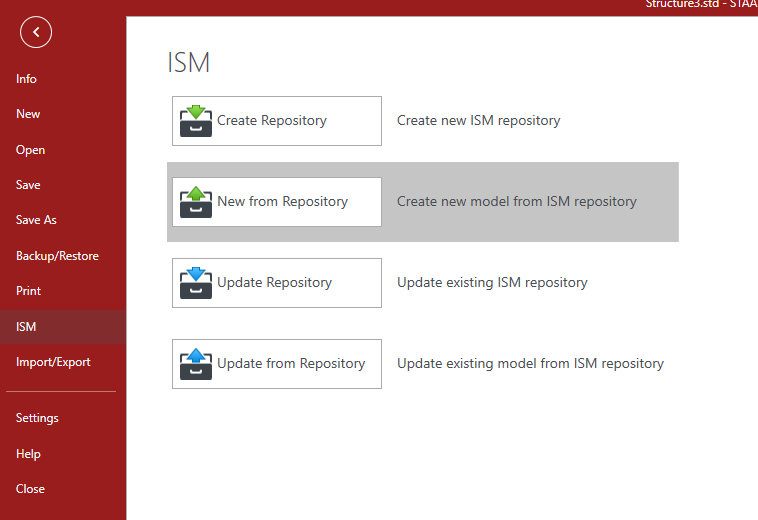Click the Create Repository green arrow icon

point(196,112)
